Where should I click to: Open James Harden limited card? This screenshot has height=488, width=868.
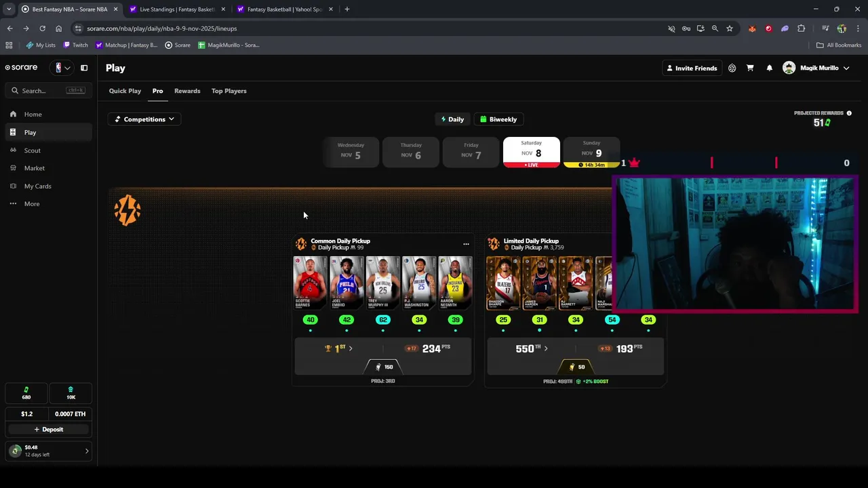539,283
